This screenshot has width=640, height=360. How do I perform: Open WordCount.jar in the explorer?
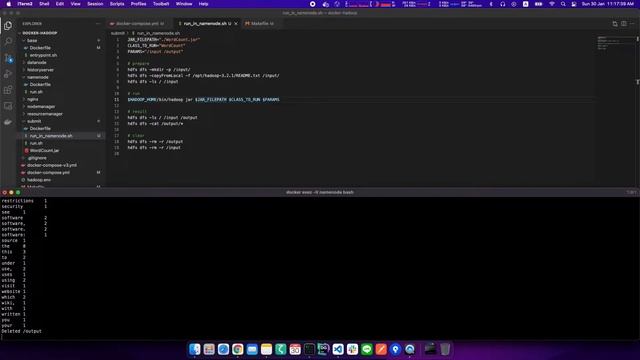(x=44, y=151)
